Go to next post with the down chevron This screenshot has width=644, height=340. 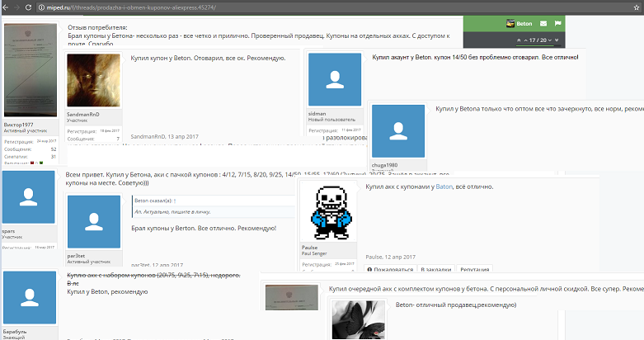[550, 40]
